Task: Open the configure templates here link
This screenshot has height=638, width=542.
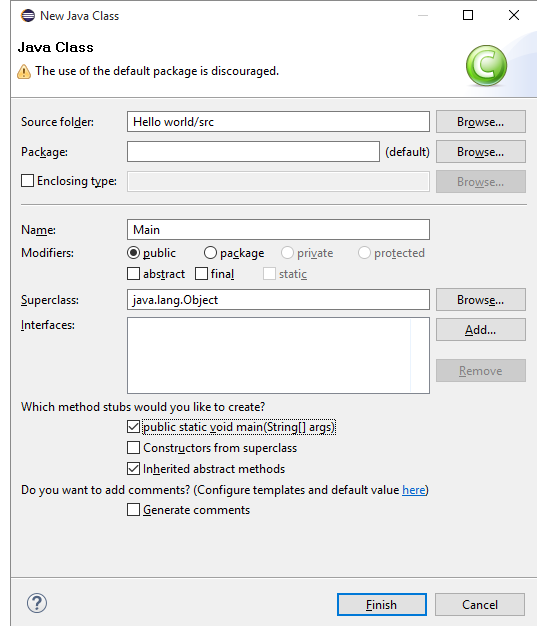Action: 413,490
